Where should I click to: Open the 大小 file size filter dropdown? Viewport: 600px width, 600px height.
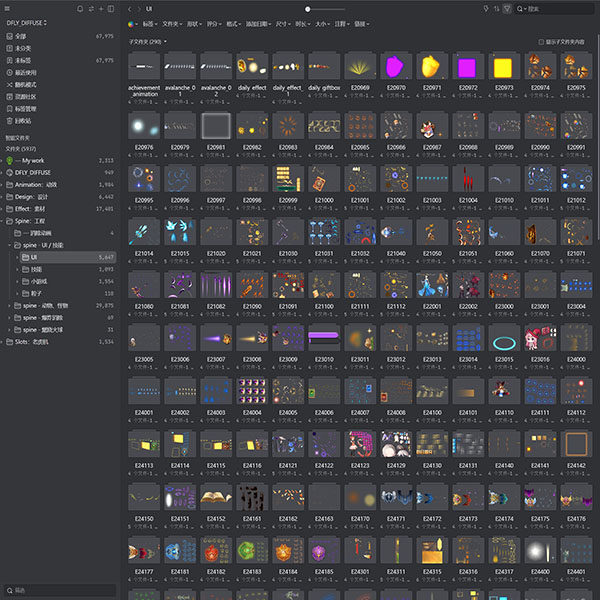point(323,24)
